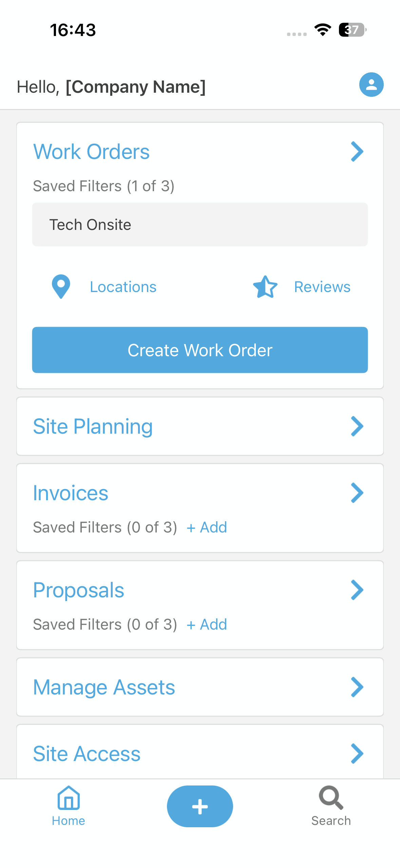The width and height of the screenshot is (400, 868).
Task: Tap the Create Work Order button
Action: tap(200, 350)
